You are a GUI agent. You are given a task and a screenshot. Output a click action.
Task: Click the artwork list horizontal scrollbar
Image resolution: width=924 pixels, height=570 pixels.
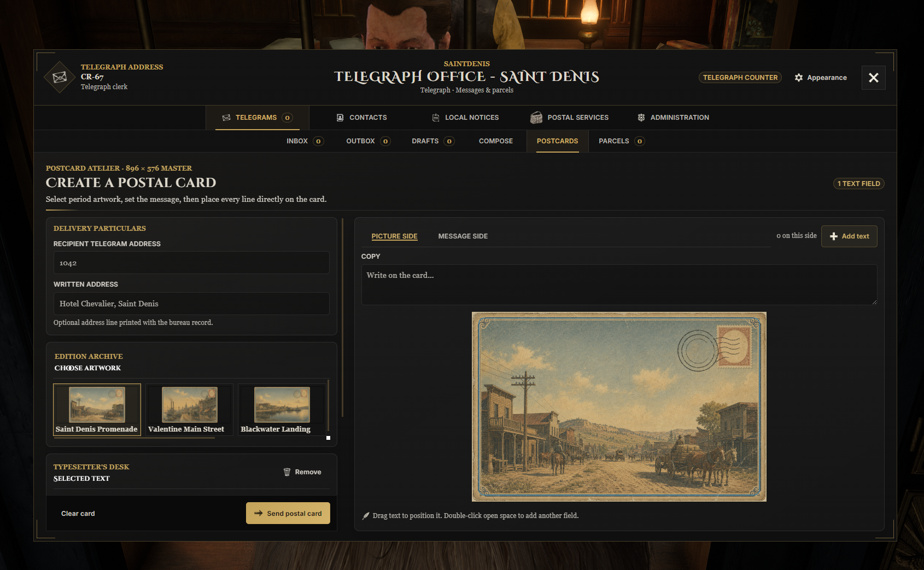click(134, 438)
